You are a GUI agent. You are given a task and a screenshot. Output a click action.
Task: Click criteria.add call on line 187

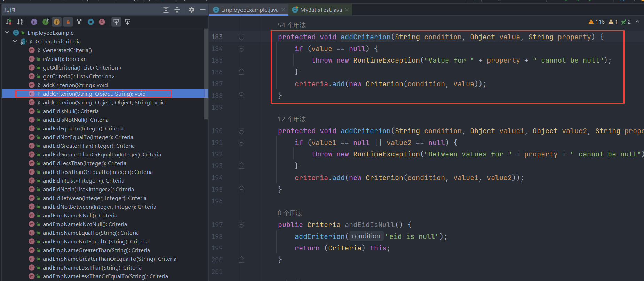[x=319, y=84]
